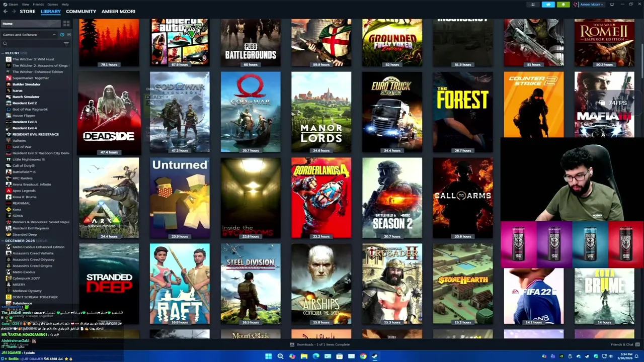Select Ranch Simulator in the sidebar
Screen dimensions: 644x362
[x=26, y=97]
